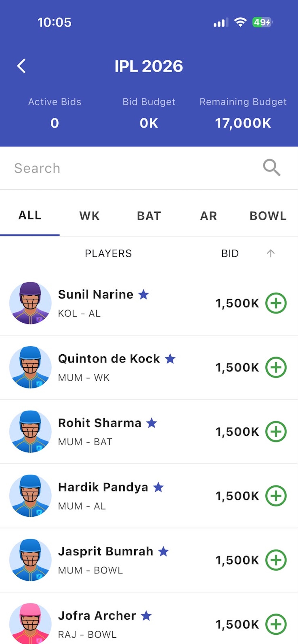This screenshot has width=298, height=644.
Task: Select the ALL players tab
Action: (30, 215)
